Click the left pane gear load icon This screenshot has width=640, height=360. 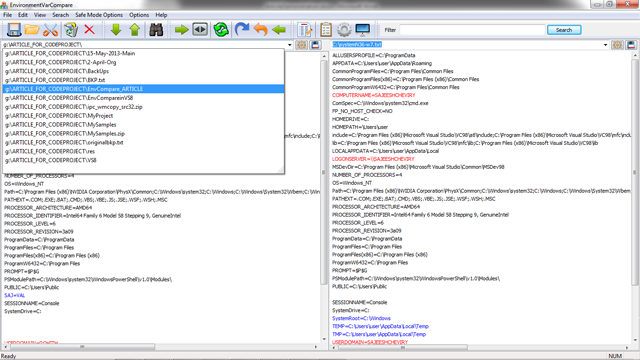pos(302,45)
